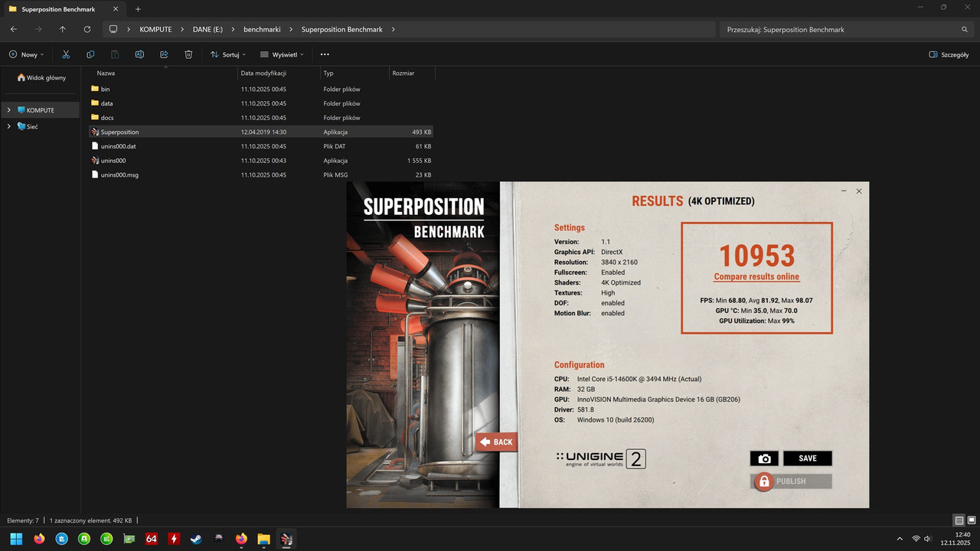Open the Windows Start menu
The image size is (980, 551).
[x=16, y=538]
